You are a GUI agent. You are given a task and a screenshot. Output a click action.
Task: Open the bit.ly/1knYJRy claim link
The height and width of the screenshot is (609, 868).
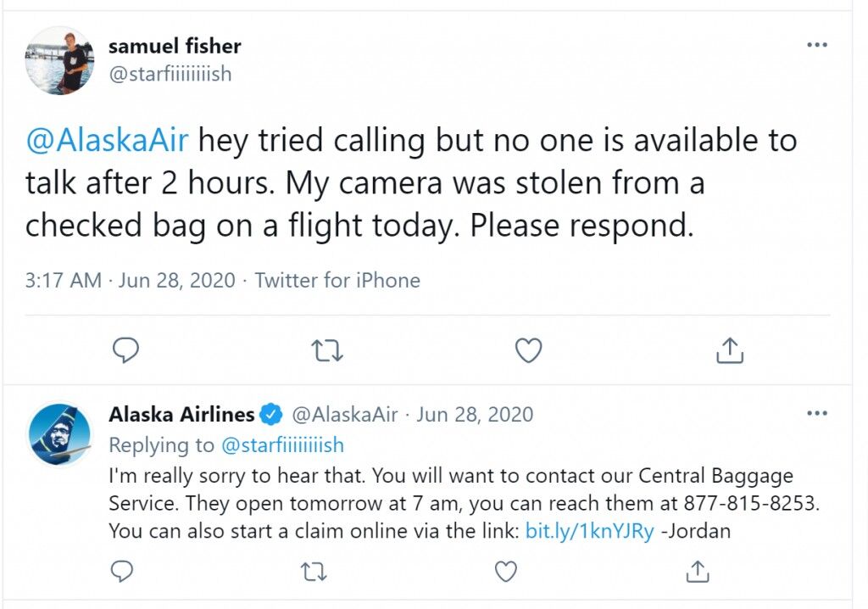click(x=590, y=531)
